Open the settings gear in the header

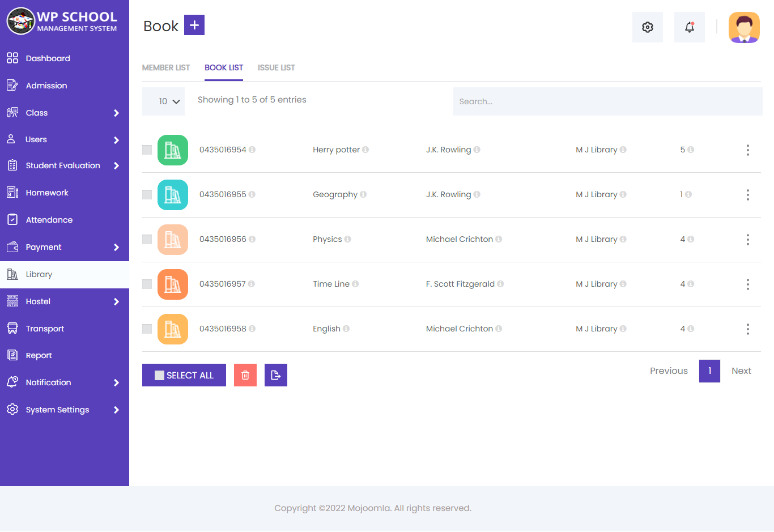coord(648,27)
